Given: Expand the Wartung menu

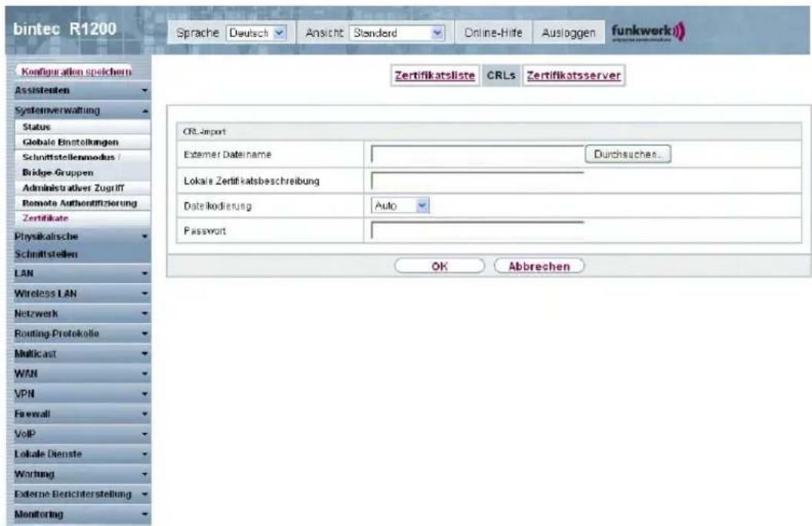Looking at the screenshot, I should [x=81, y=474].
